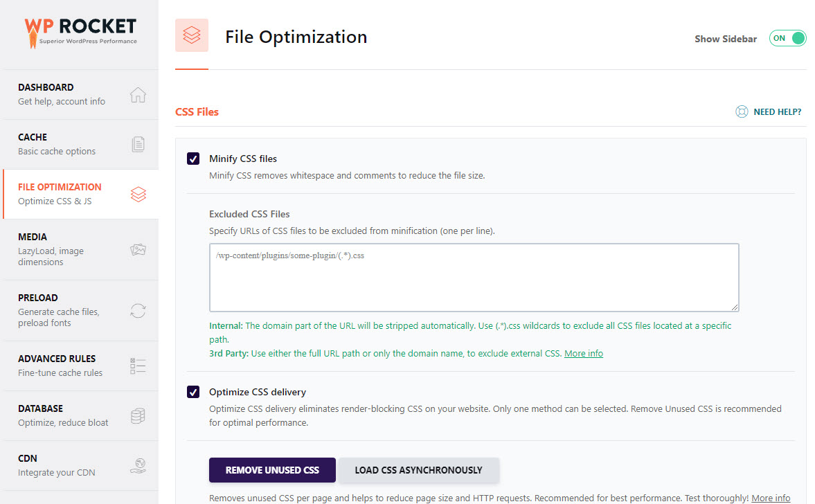Click the Need Help? link
Viewport: 815px width, 504px height.
click(777, 111)
